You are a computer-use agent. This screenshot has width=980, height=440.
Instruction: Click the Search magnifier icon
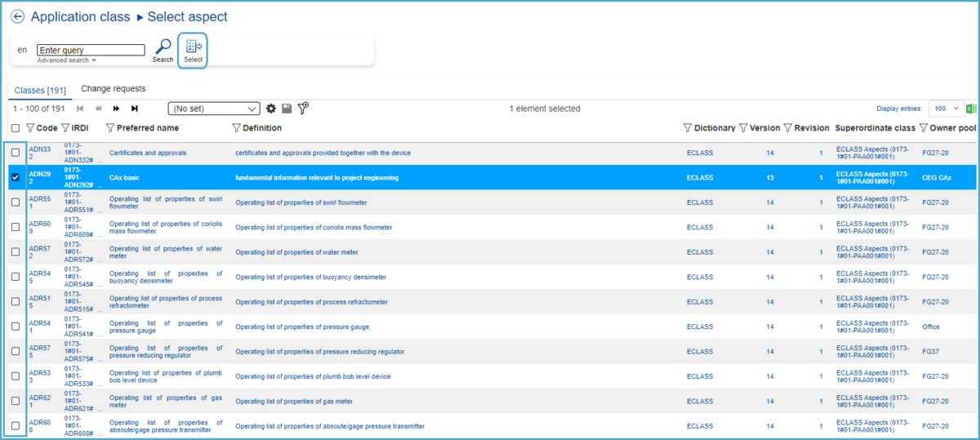pyautogui.click(x=163, y=47)
